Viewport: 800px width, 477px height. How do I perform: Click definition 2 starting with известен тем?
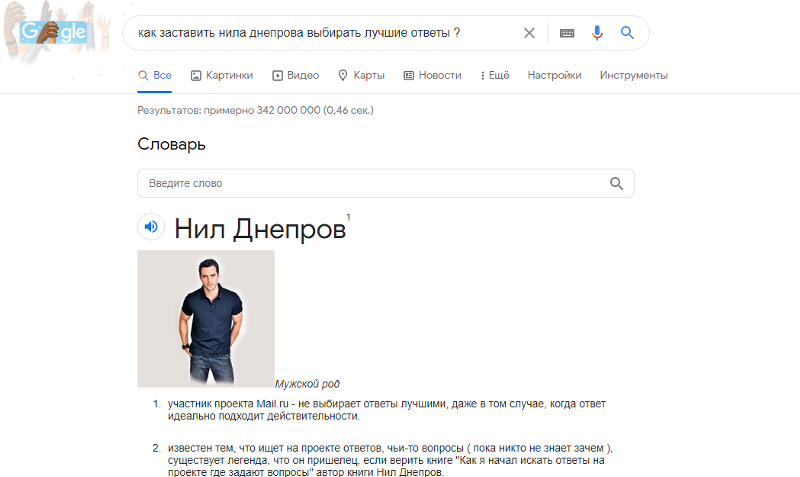(x=390, y=460)
